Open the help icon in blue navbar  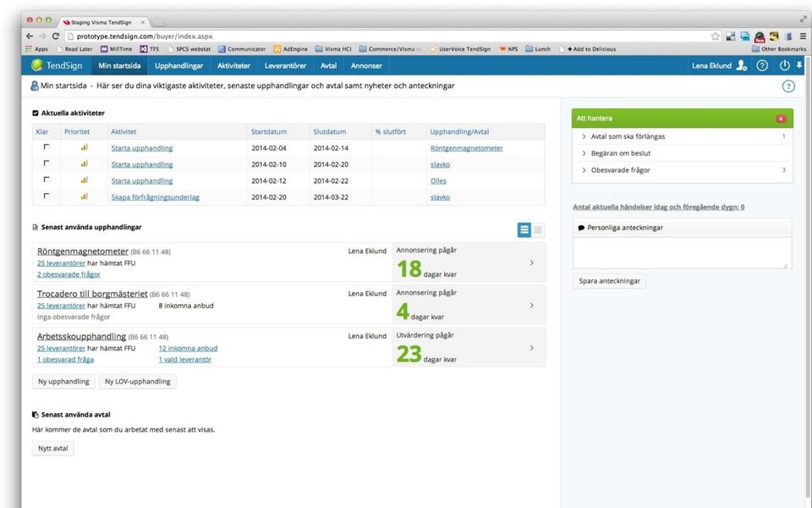click(762, 65)
